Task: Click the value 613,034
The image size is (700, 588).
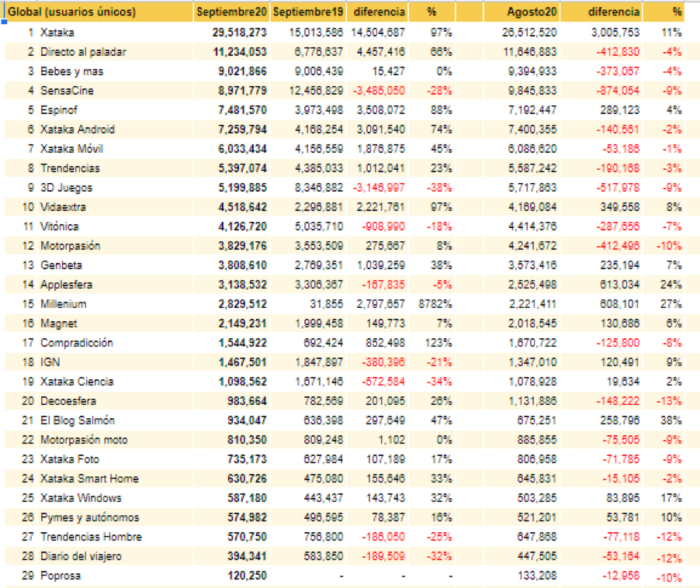Action: point(620,284)
